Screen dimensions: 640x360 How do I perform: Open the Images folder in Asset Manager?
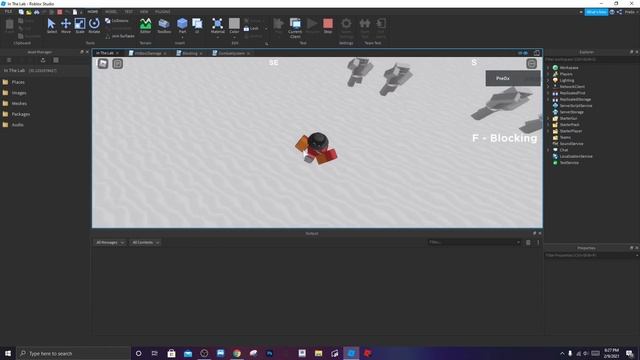pos(15,93)
